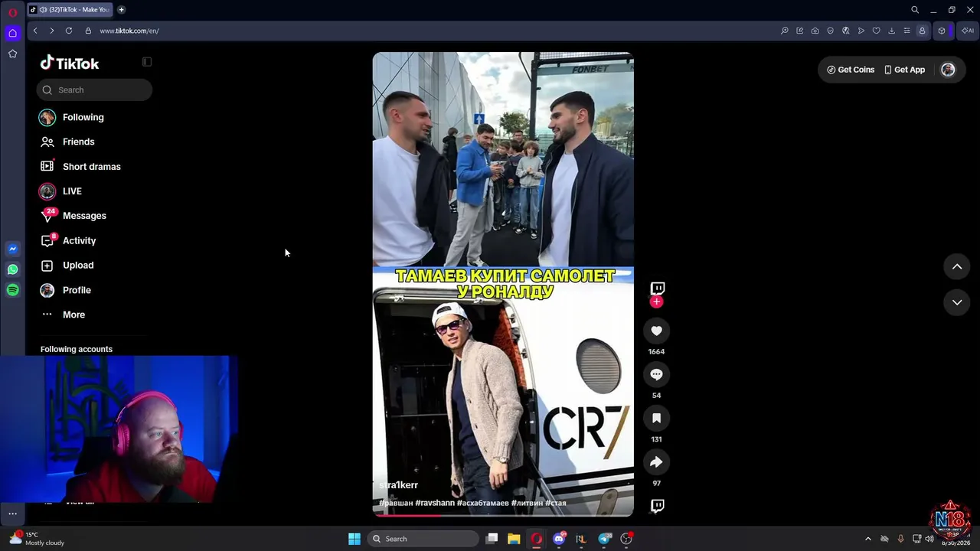This screenshot has width=980, height=551.
Task: Share the video using the arrow icon
Action: click(x=656, y=462)
